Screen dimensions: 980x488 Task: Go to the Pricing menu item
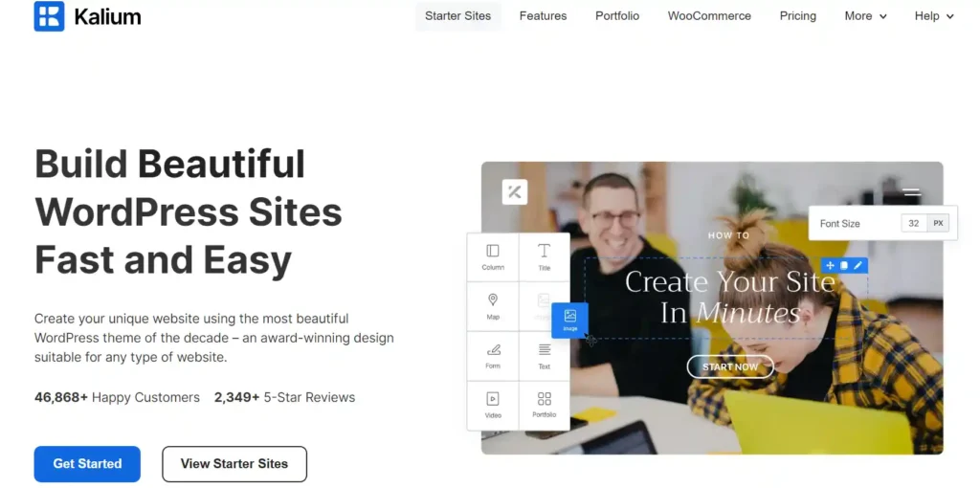click(x=797, y=16)
